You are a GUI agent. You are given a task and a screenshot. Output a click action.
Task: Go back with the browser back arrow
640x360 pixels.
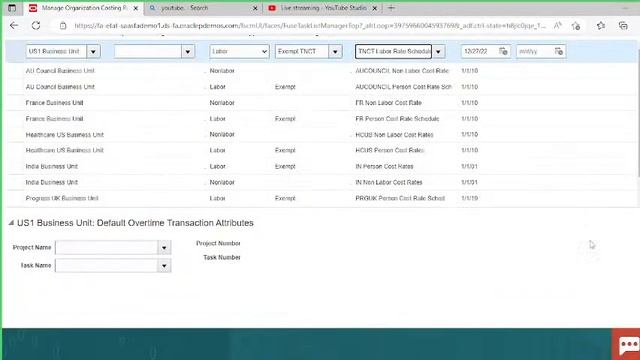pos(14,26)
